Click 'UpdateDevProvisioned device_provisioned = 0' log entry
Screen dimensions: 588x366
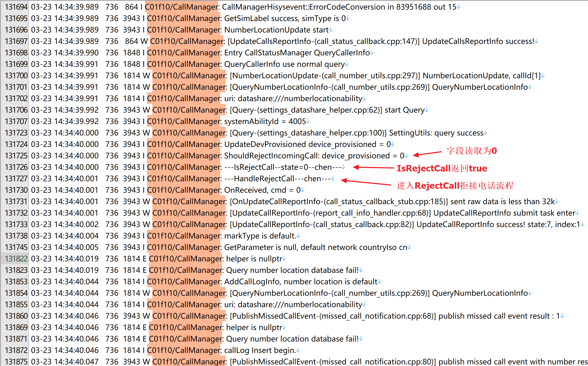[x=307, y=144]
